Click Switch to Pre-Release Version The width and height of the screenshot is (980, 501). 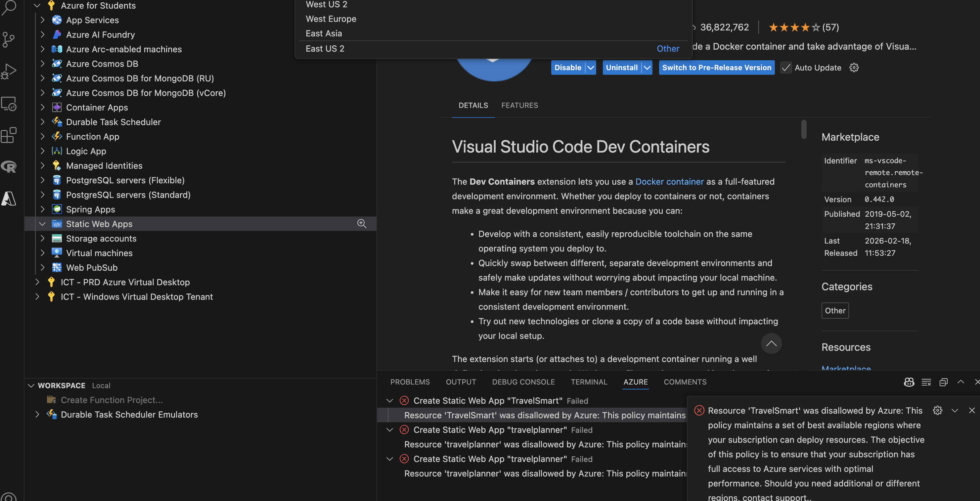(x=716, y=67)
